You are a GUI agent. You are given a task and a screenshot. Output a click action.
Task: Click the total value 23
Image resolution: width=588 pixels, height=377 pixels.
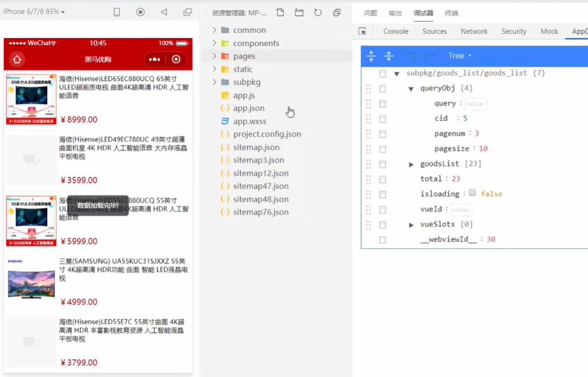pyautogui.click(x=456, y=179)
